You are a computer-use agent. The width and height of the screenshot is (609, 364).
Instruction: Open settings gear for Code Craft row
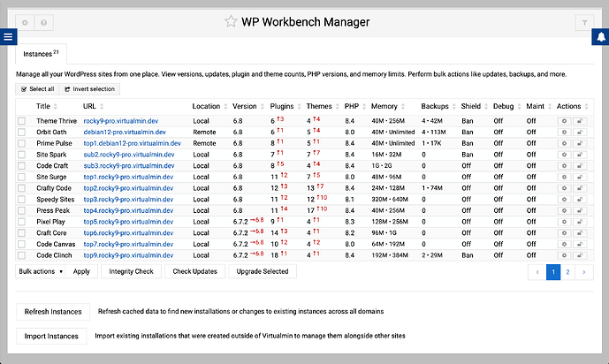click(564, 166)
